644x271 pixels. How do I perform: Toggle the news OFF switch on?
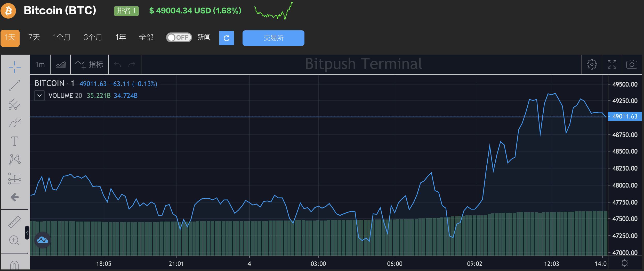pyautogui.click(x=179, y=37)
